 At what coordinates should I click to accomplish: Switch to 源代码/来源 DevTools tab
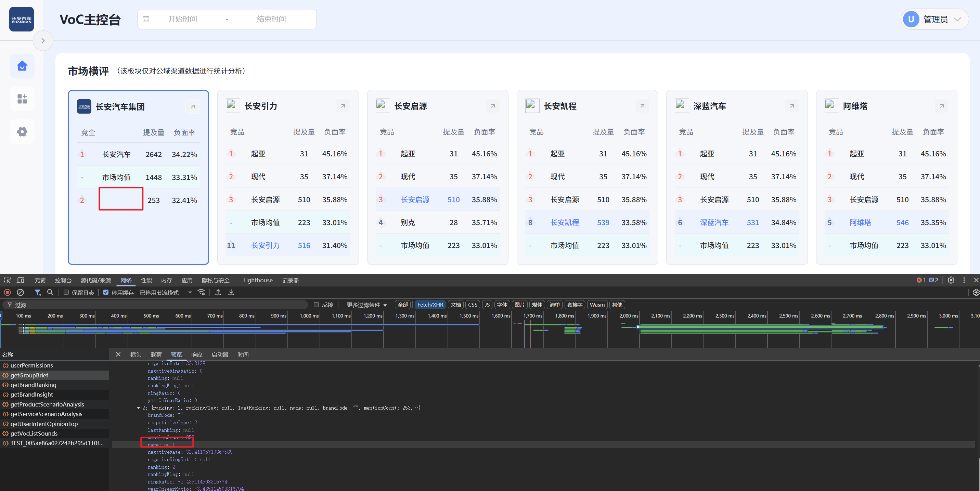[96, 280]
